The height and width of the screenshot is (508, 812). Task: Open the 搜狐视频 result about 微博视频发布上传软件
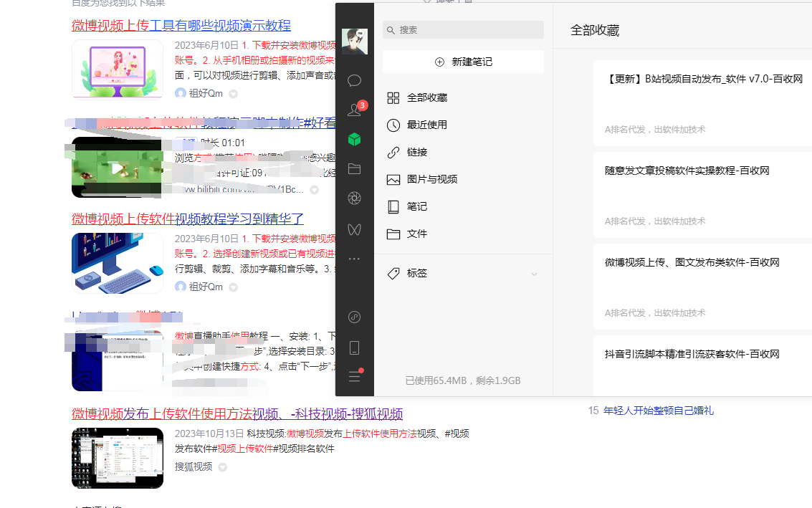tap(237, 413)
